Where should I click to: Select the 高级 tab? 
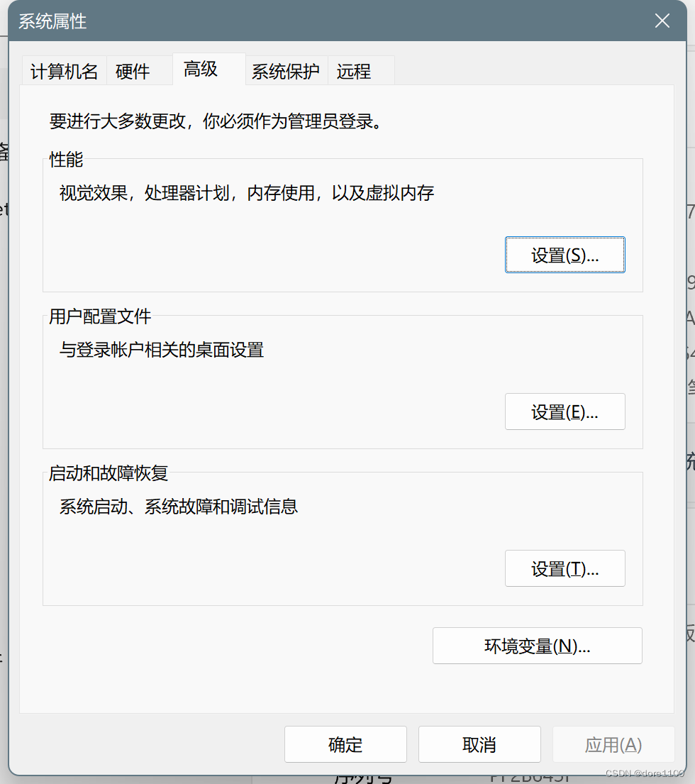coord(208,69)
